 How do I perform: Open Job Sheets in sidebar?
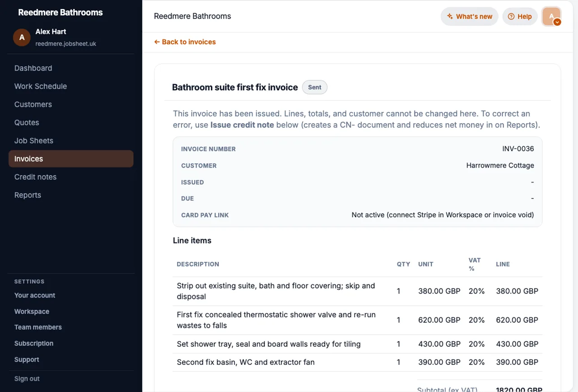(x=33, y=140)
